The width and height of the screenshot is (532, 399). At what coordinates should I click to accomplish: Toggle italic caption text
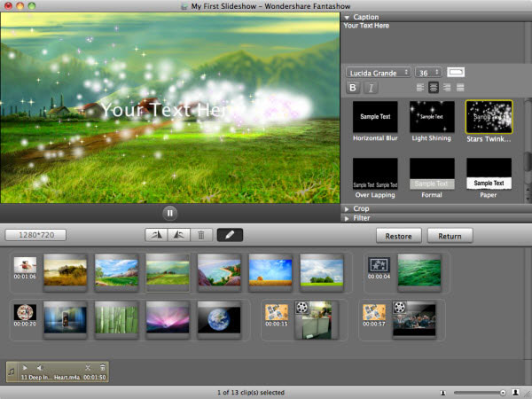(371, 88)
